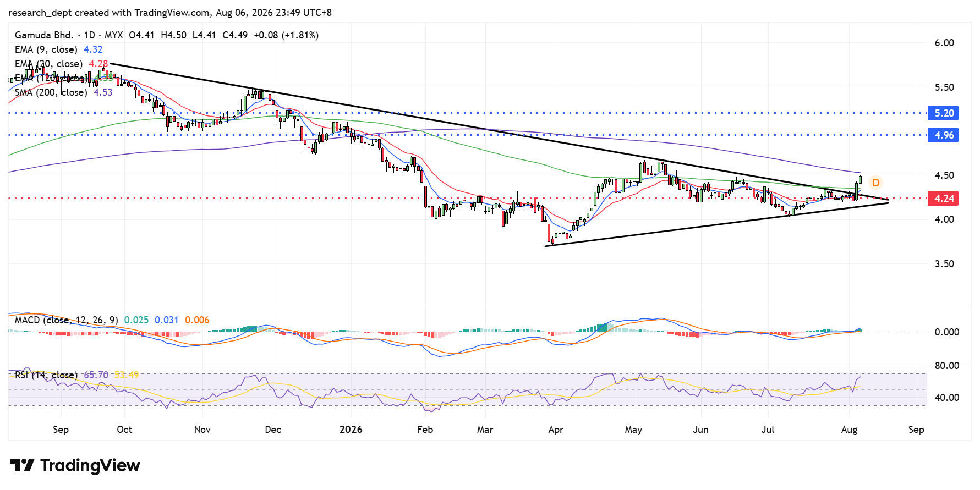Click the MACD histogram value 0.025
Viewport: 980px width, 490px height.
[x=136, y=320]
